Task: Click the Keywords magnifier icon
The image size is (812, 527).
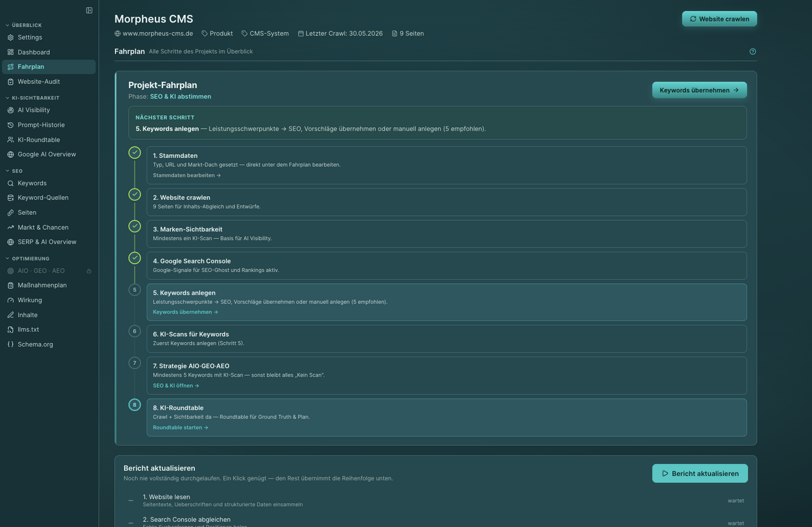Action: [x=10, y=183]
